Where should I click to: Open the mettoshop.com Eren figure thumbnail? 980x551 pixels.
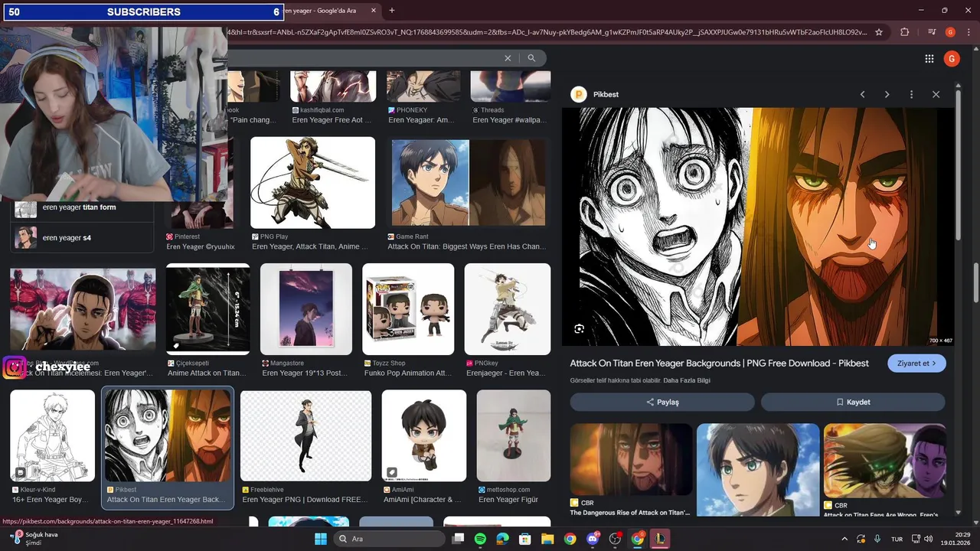click(x=514, y=436)
